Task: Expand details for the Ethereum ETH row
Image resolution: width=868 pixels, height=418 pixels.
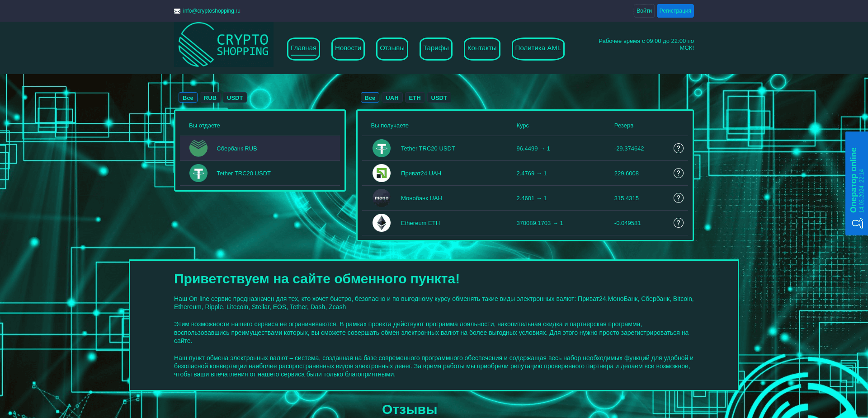Action: [x=678, y=223]
